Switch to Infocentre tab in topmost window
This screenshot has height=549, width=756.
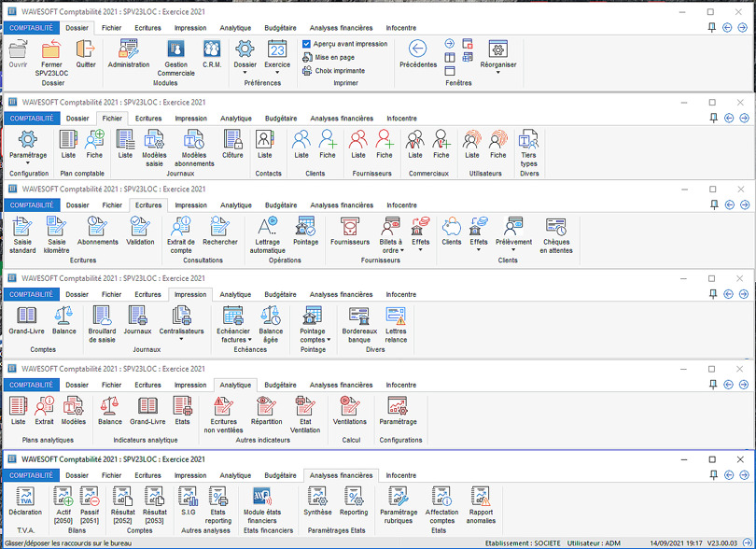tap(401, 28)
